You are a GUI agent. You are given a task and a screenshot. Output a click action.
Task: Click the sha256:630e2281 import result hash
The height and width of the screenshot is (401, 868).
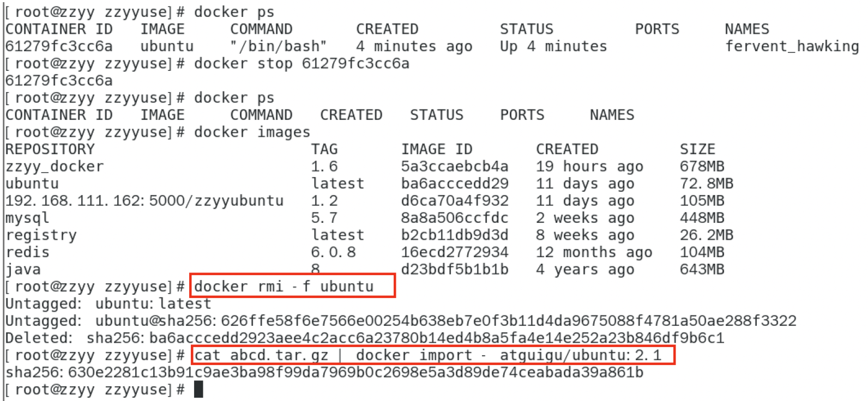(x=324, y=373)
